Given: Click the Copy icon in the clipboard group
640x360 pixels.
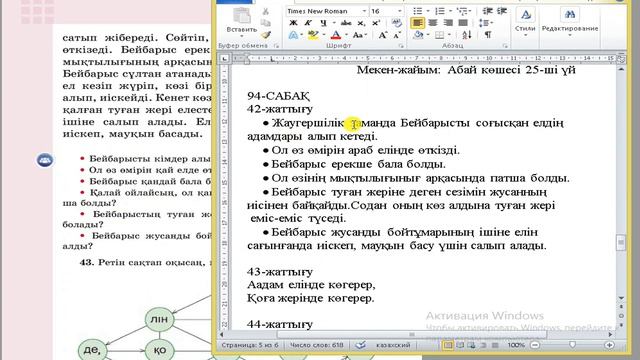Looking at the screenshot, I should [x=266, y=23].
